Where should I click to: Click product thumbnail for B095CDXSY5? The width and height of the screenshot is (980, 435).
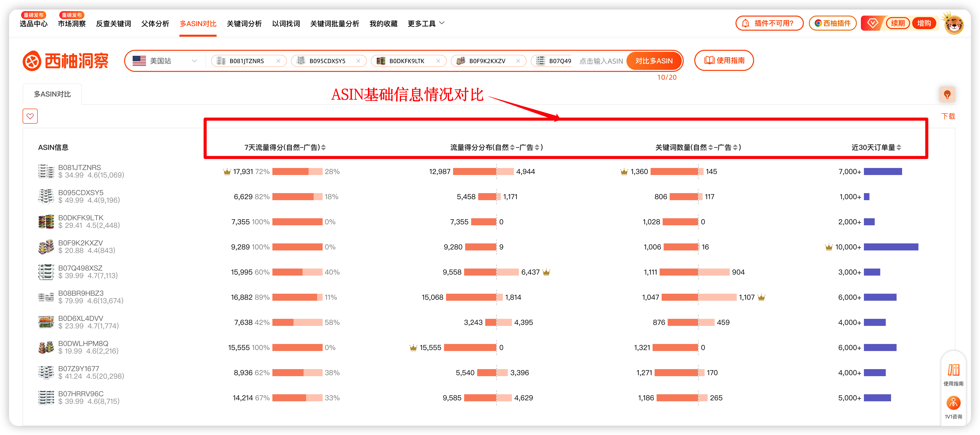pos(46,196)
